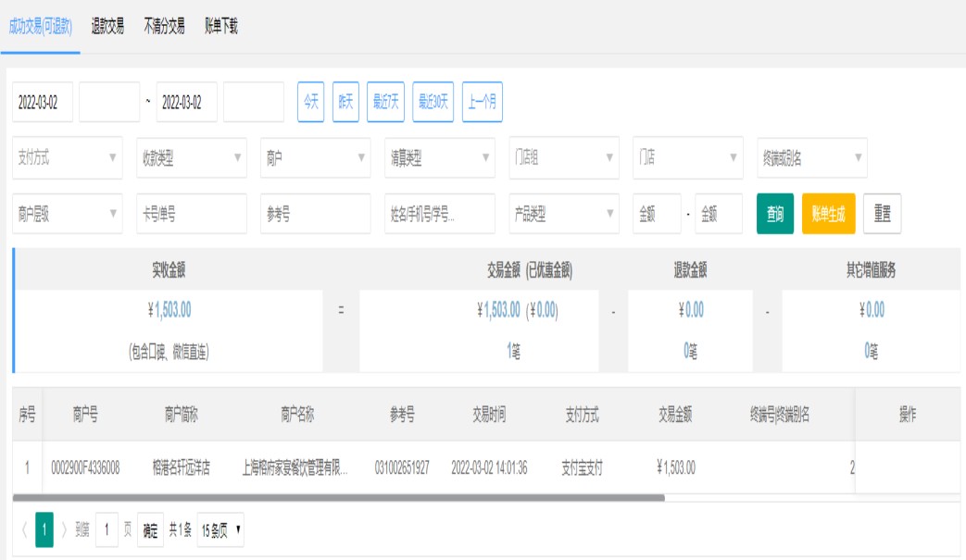Open the 15条/页 page size dropdown
This screenshot has width=966, height=560.
[220, 530]
